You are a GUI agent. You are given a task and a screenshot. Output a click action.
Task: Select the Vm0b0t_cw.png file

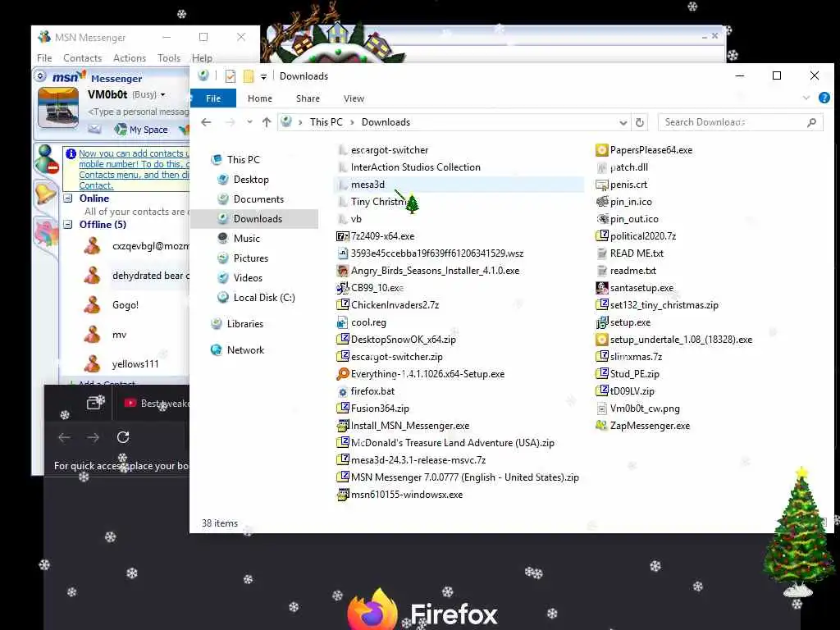(645, 409)
